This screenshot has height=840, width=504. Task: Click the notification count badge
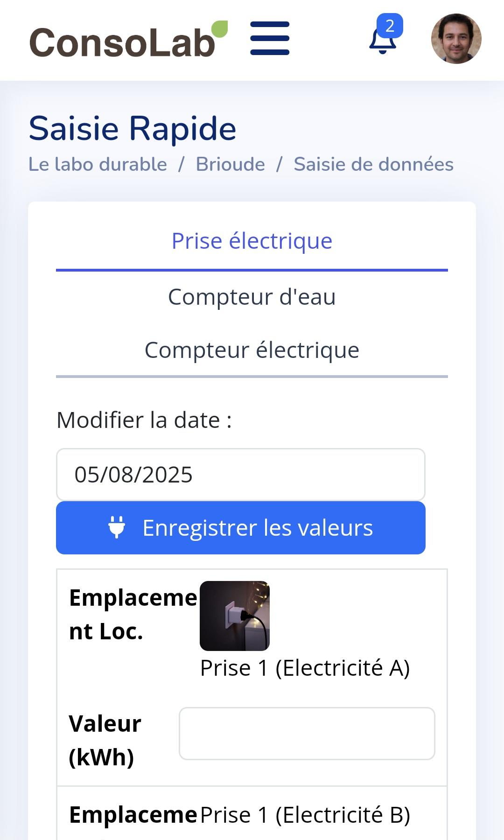pyautogui.click(x=390, y=26)
